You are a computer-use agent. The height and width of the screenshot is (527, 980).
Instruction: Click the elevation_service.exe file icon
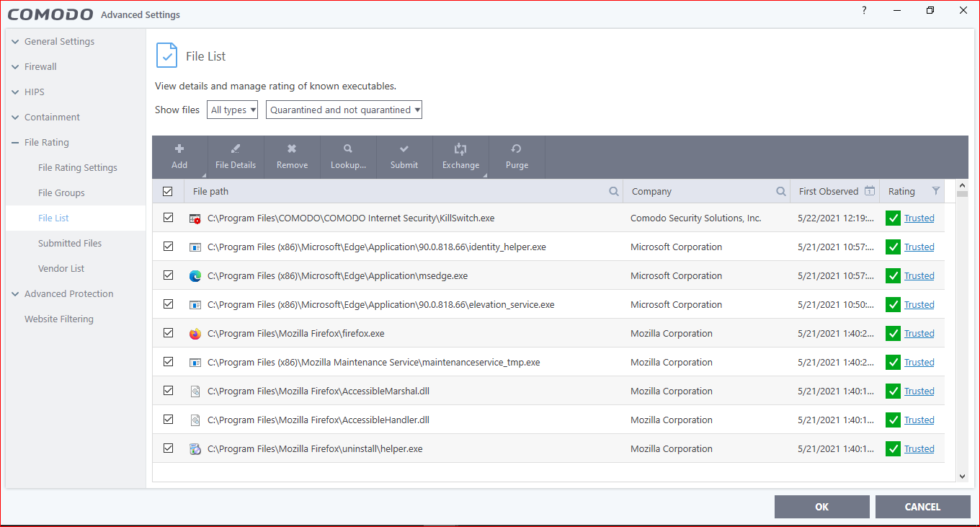click(195, 304)
